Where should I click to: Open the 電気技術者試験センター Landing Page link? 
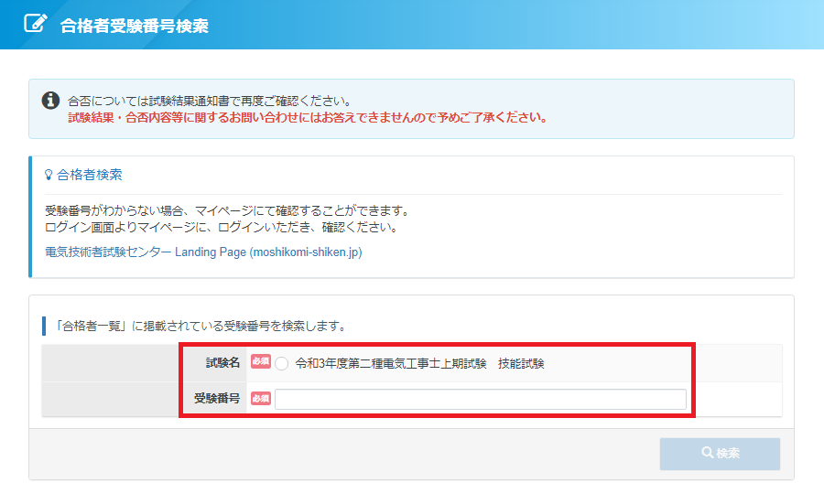click(203, 252)
